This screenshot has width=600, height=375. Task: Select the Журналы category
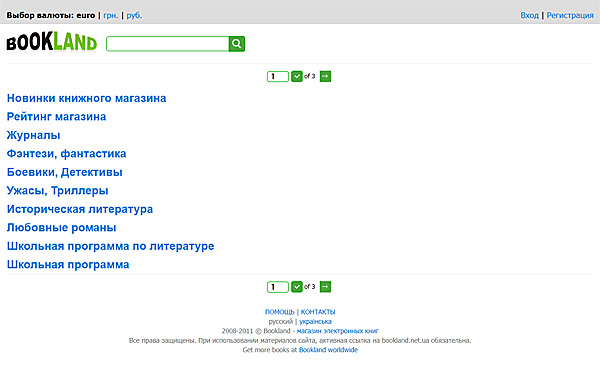[x=34, y=135]
